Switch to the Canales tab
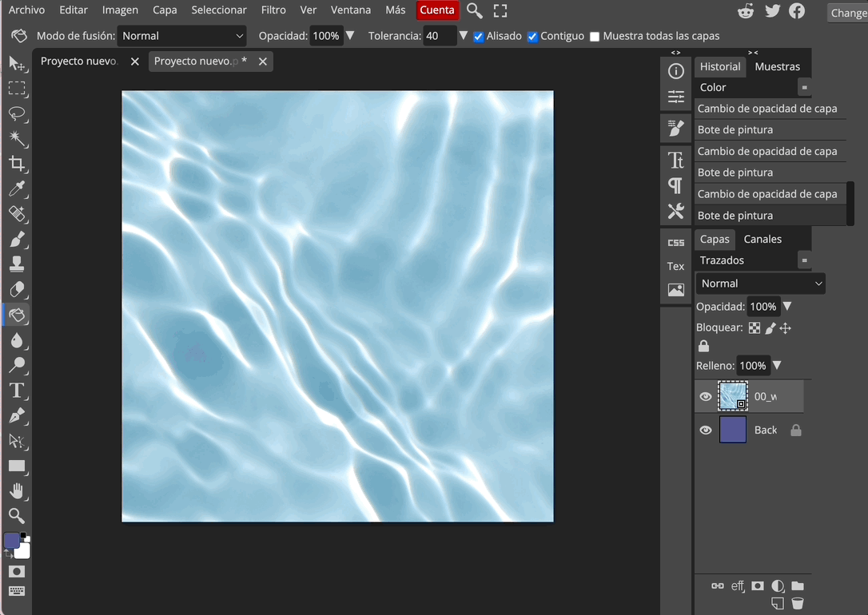Image resolution: width=868 pixels, height=615 pixels. (762, 239)
